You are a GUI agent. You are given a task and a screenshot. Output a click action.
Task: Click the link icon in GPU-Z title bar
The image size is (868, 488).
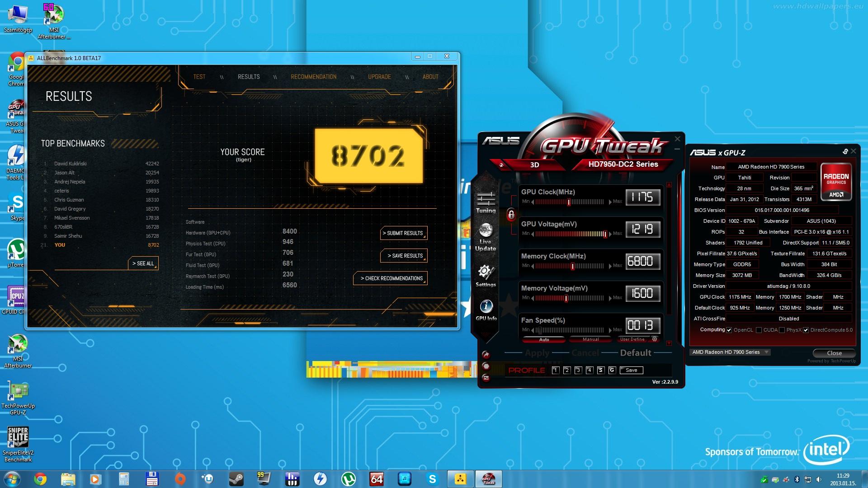[845, 151]
